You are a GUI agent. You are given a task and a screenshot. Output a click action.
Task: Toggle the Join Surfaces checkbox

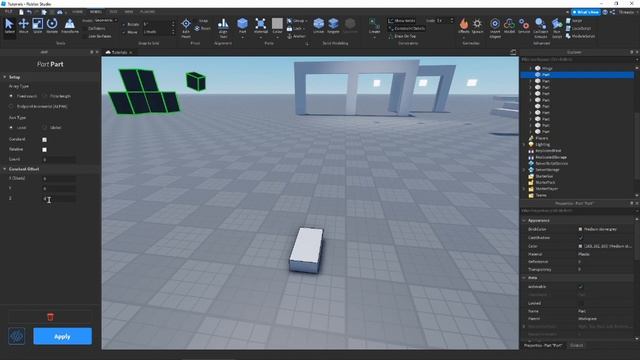tap(84, 36)
